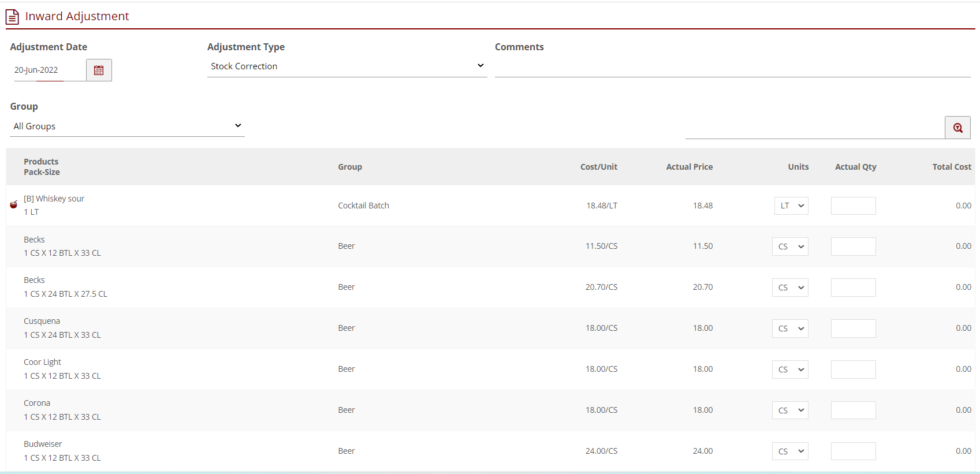This screenshot has height=474, width=980.
Task: Click the Comments input field
Action: [732, 68]
